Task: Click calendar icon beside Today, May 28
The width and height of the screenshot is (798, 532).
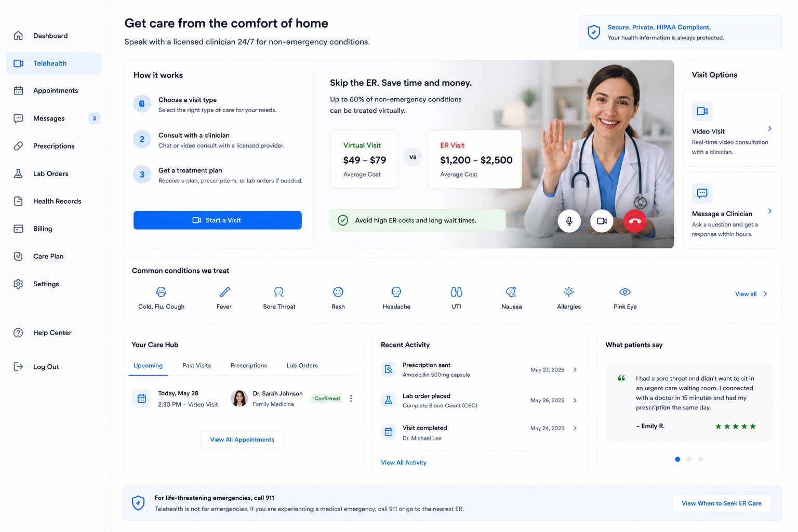Action: click(x=141, y=398)
